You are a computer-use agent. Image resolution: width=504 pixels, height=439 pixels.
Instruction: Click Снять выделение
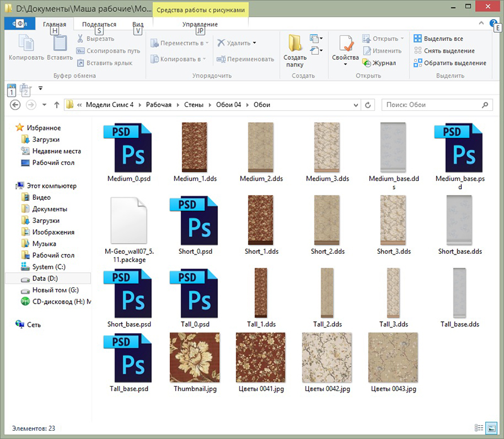pos(444,51)
